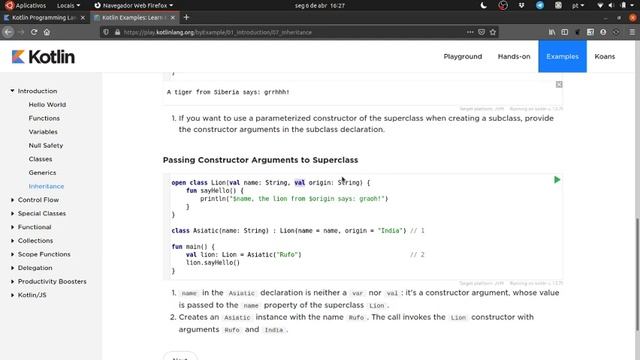Click the page vertical scrollbar thumb
Viewport: 640px width, 360px height.
(x=638, y=274)
